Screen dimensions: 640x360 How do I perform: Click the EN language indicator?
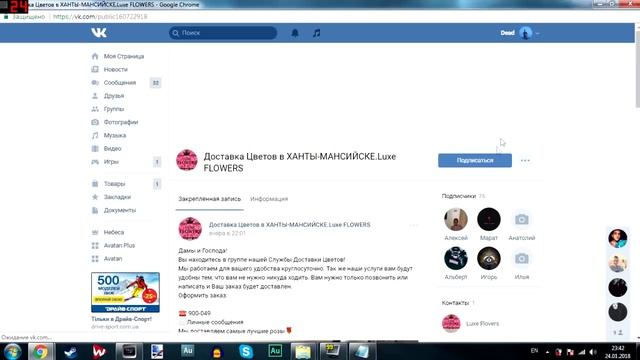(534, 351)
